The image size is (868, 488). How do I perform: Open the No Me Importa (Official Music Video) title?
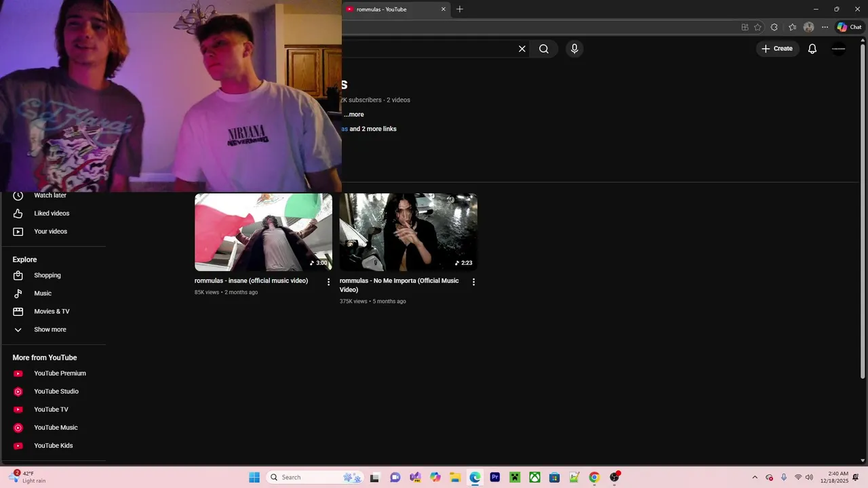pyautogui.click(x=399, y=285)
